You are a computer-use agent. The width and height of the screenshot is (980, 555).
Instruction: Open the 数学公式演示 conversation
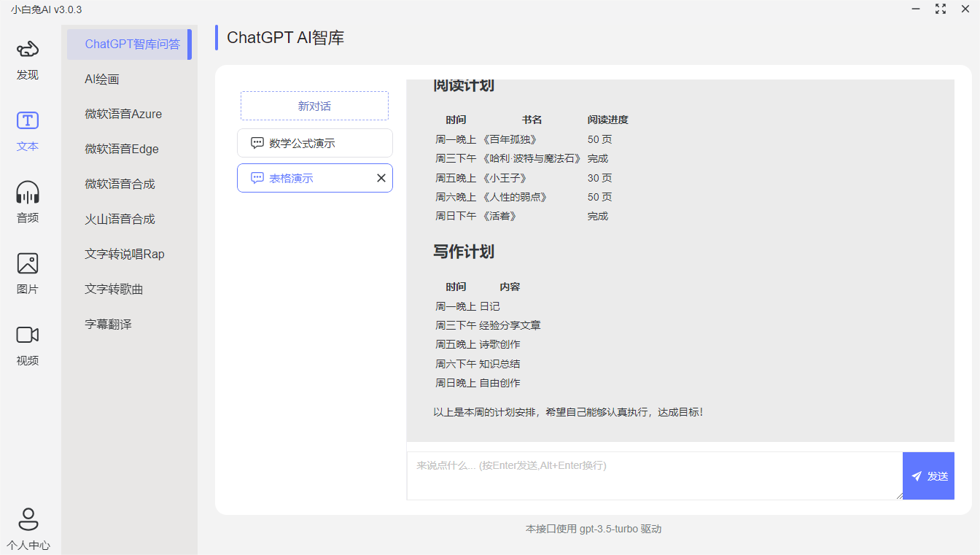(x=315, y=143)
